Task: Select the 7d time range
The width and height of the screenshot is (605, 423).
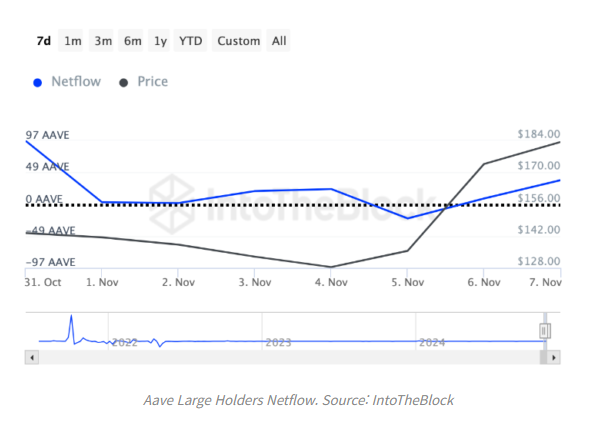Action: click(x=43, y=41)
